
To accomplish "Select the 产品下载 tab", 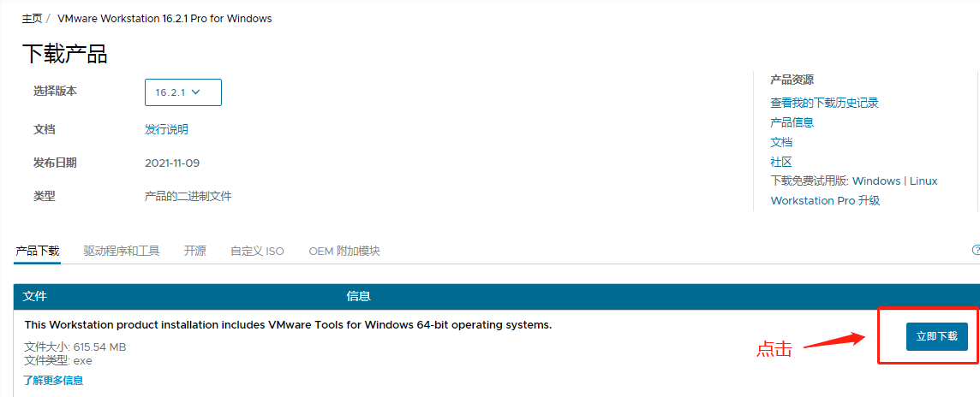I will [38, 251].
